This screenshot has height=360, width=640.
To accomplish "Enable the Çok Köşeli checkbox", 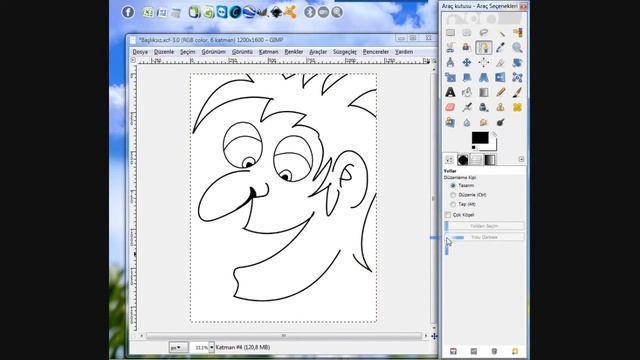I will [x=448, y=215].
